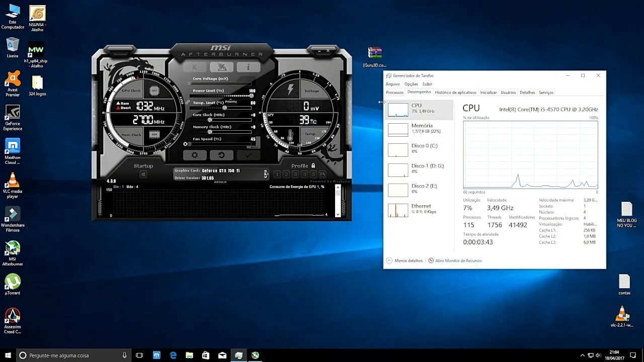Select Disco 2 (E:) in Task Manager

pos(419,190)
